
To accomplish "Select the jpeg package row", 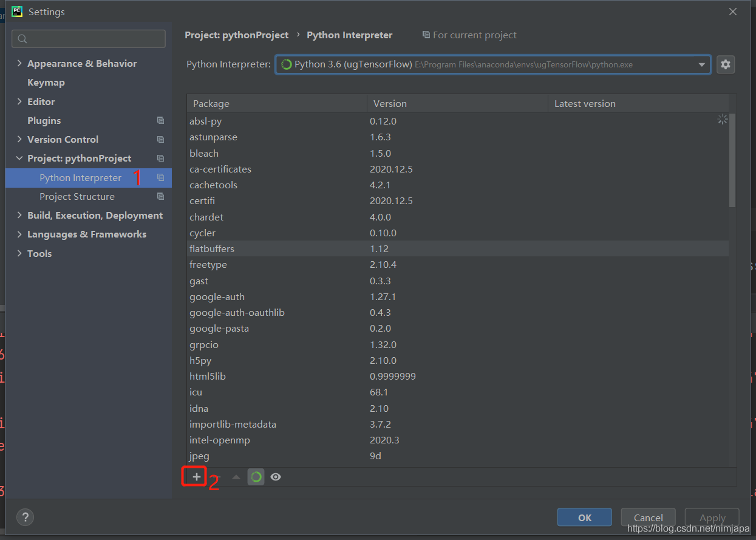I will (x=458, y=456).
